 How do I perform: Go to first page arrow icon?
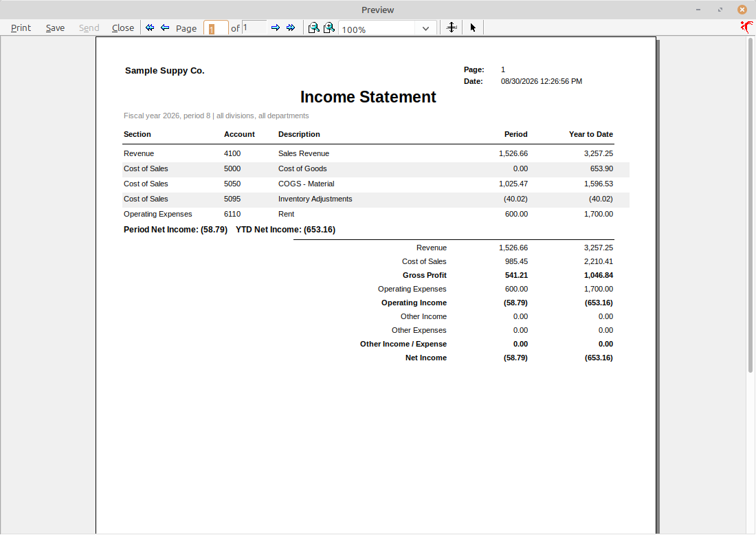coord(150,28)
